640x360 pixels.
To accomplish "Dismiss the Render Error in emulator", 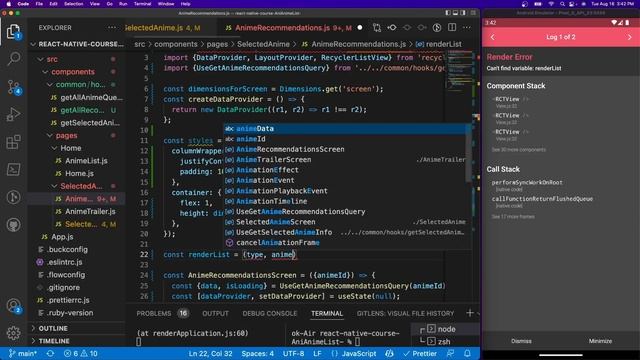I will click(x=521, y=341).
